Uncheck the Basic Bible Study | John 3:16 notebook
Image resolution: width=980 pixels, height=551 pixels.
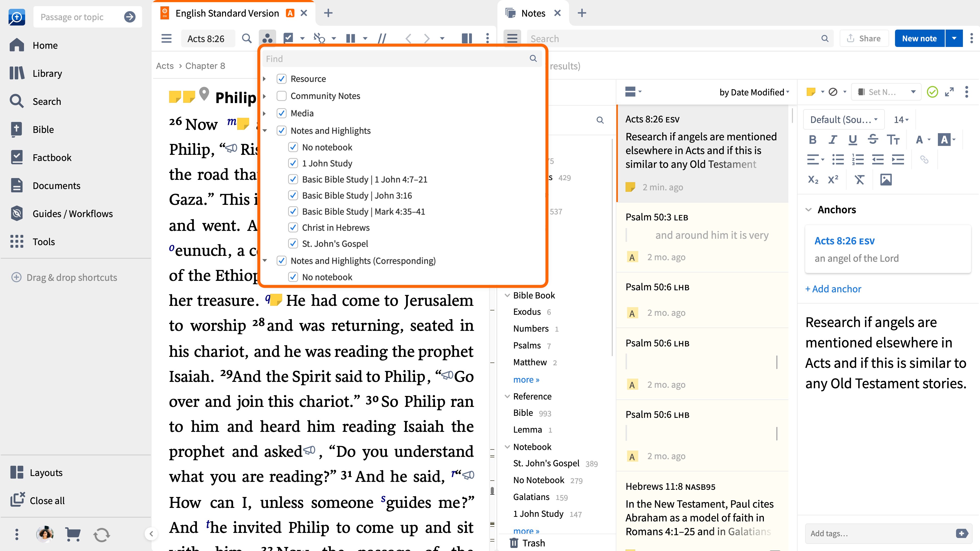tap(293, 195)
